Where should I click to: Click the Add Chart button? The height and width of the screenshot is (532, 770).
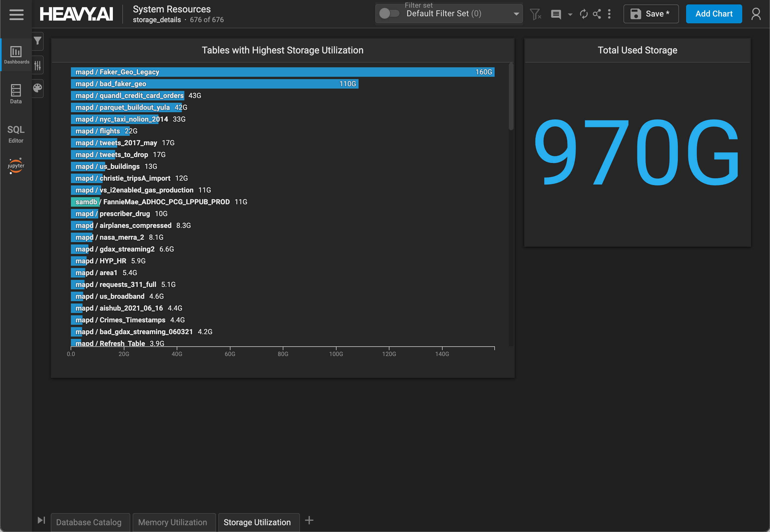[x=714, y=14]
